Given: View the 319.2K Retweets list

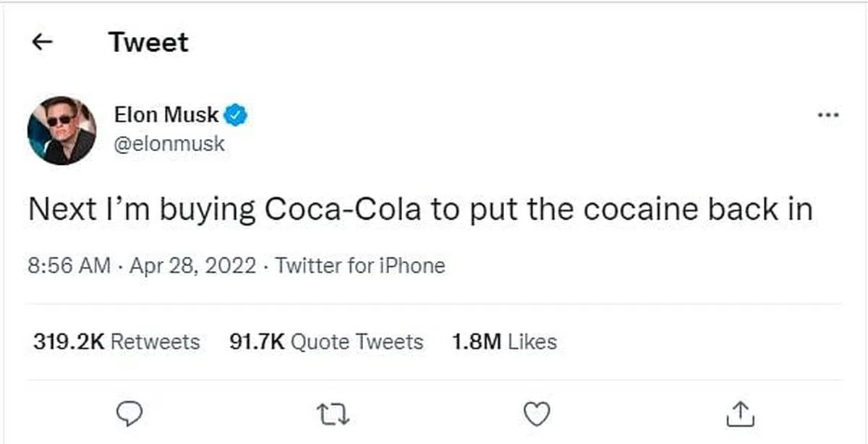Looking at the screenshot, I should pos(116,341).
